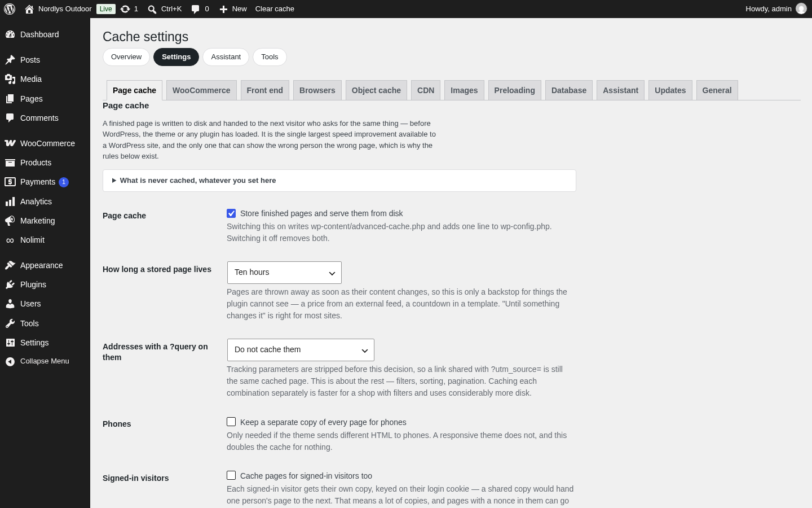
Task: Click the Products box icon
Action: coord(10,163)
